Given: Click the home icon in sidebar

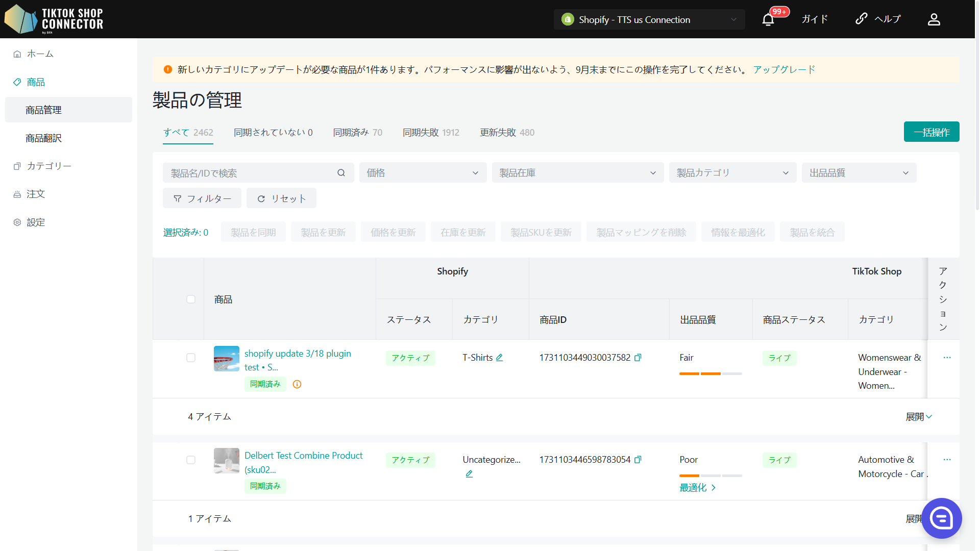Looking at the screenshot, I should (x=17, y=54).
